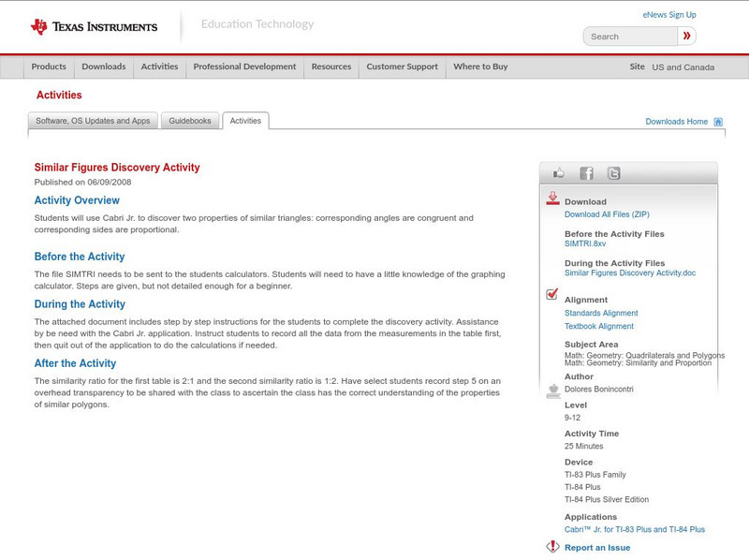Open the Downloads menu
Image resolution: width=749 pixels, height=560 pixels.
(104, 66)
